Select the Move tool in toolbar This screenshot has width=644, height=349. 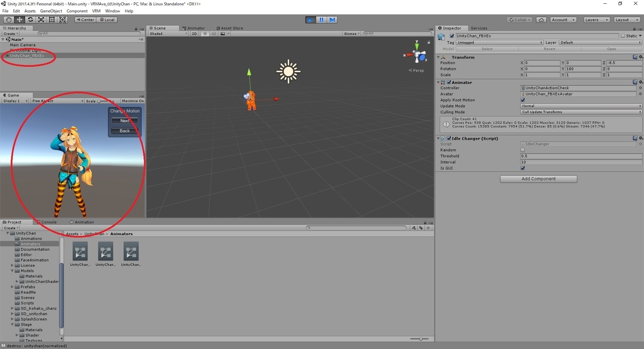[x=19, y=20]
